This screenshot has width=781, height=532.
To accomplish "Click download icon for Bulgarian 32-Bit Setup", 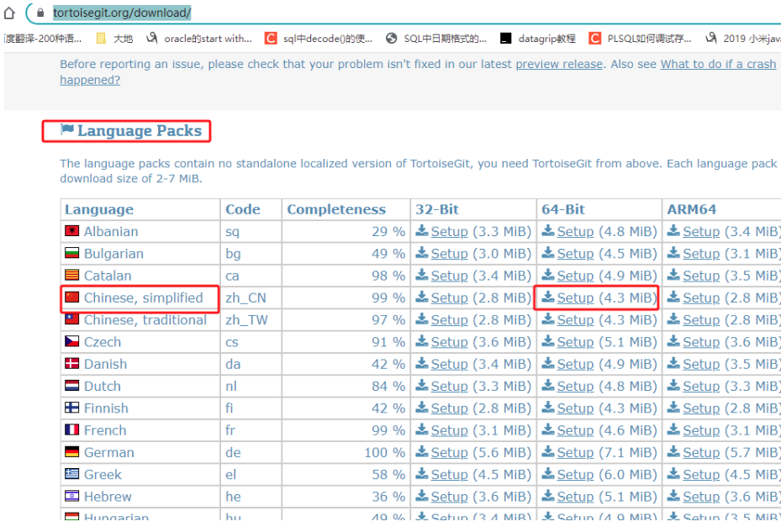I will (x=422, y=253).
